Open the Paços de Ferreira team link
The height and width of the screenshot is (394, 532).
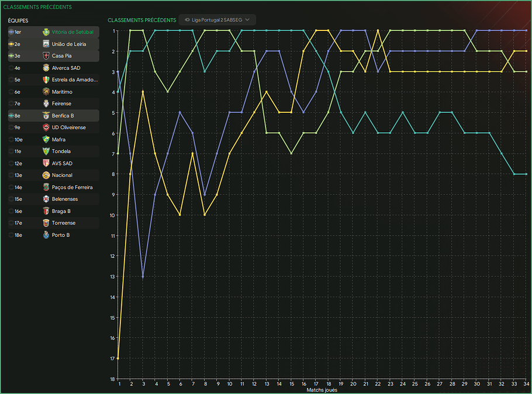click(72, 188)
